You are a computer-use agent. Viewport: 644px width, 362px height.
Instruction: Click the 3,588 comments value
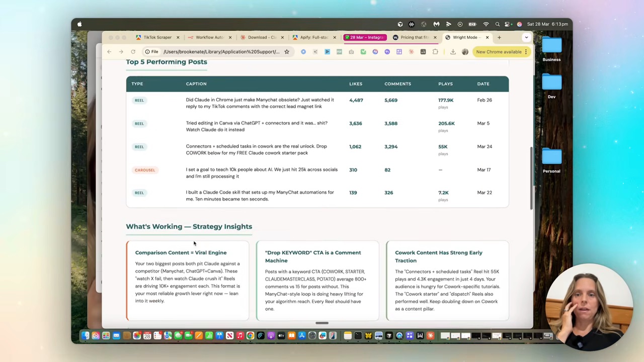pyautogui.click(x=391, y=123)
